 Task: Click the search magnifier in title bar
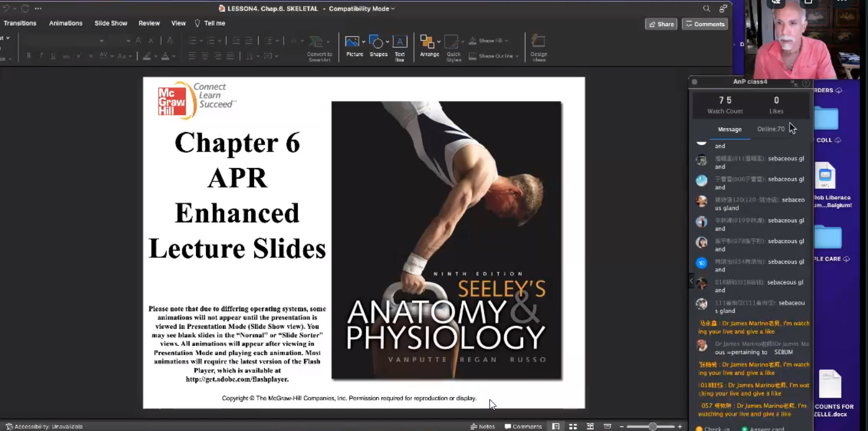tap(706, 9)
